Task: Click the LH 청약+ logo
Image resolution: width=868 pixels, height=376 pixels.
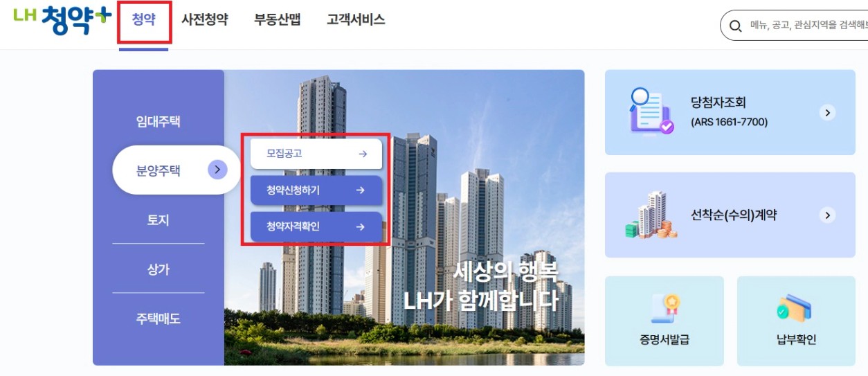Action: tap(62, 20)
